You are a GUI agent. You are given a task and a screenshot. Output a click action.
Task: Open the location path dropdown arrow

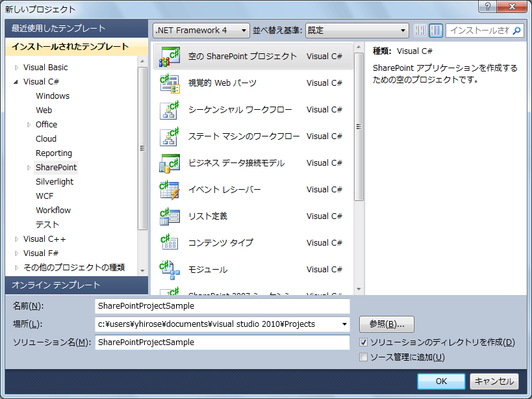[344, 324]
